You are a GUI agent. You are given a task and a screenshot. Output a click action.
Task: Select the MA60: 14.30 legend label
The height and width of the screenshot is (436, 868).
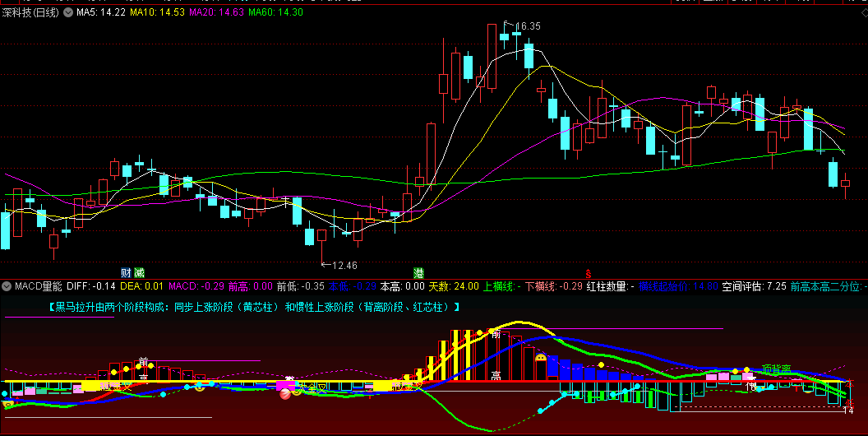click(275, 12)
